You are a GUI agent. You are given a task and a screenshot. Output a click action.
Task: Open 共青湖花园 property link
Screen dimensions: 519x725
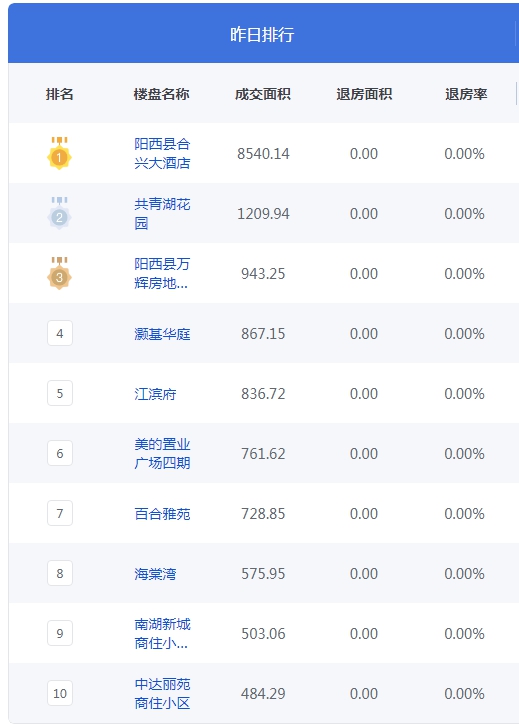pyautogui.click(x=162, y=214)
